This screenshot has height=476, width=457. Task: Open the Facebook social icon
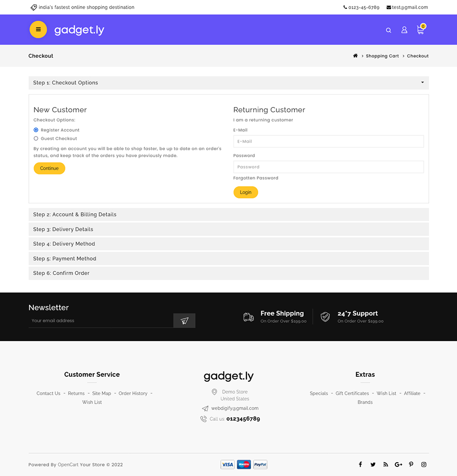point(360,465)
